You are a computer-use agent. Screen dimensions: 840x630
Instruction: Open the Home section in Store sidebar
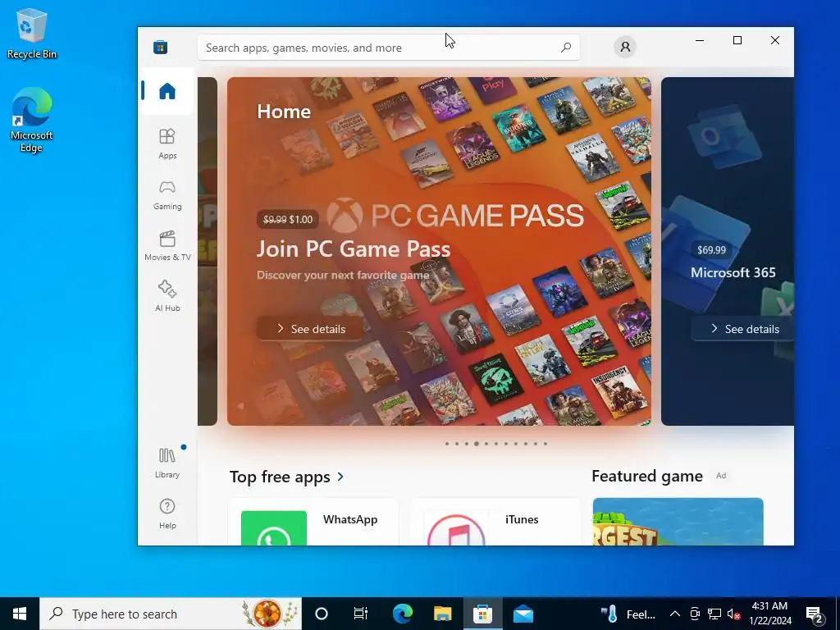[167, 91]
